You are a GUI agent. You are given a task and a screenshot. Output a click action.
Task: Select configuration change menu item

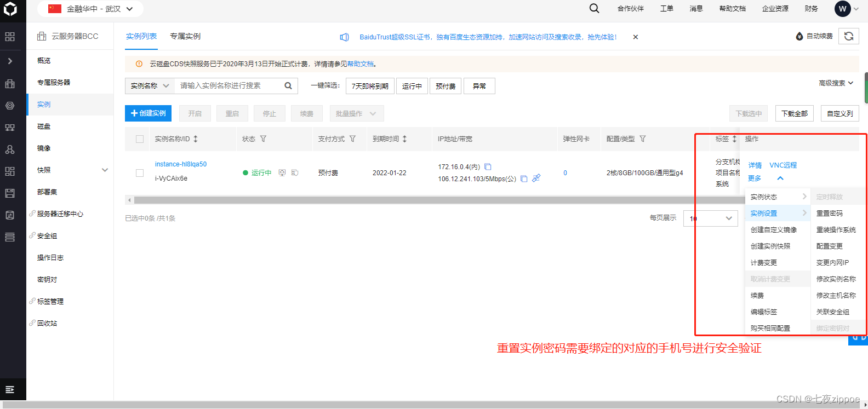[830, 246]
